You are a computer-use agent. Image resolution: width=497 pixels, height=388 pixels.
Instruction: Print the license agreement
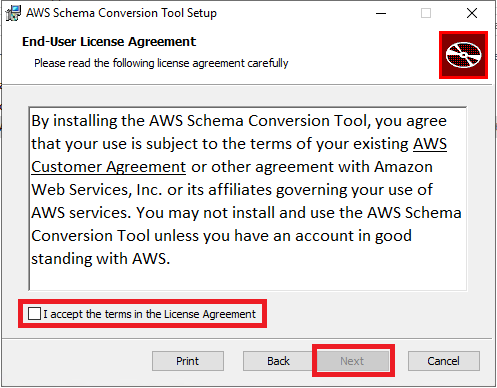pos(188,361)
